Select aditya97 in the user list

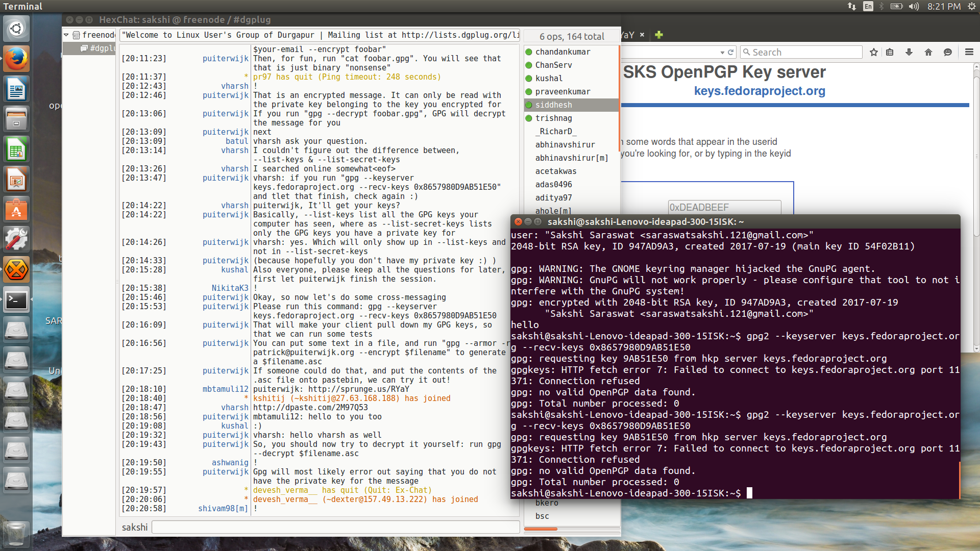point(571,197)
